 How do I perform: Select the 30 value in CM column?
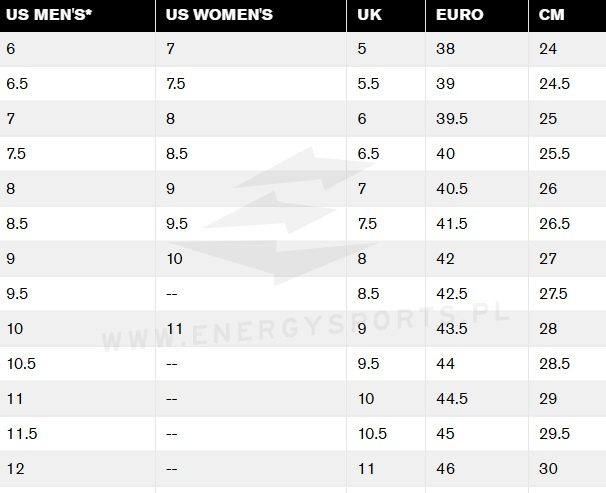coord(548,469)
